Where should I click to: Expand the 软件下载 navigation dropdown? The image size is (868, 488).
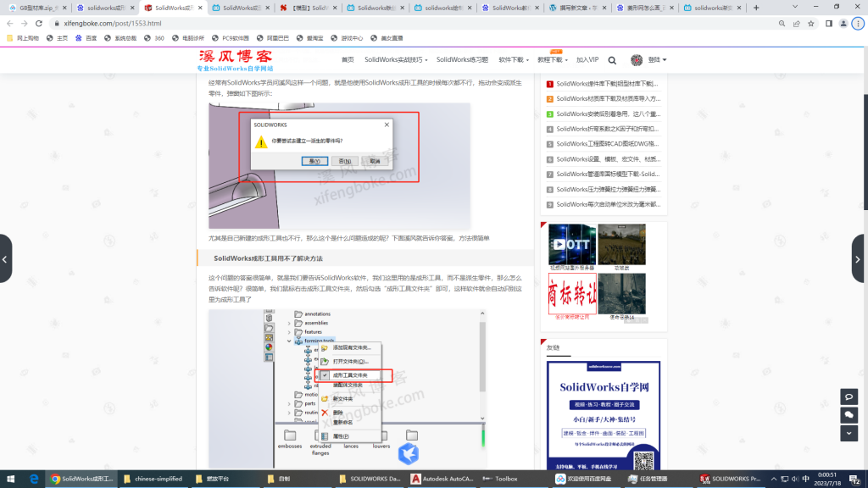click(x=512, y=60)
